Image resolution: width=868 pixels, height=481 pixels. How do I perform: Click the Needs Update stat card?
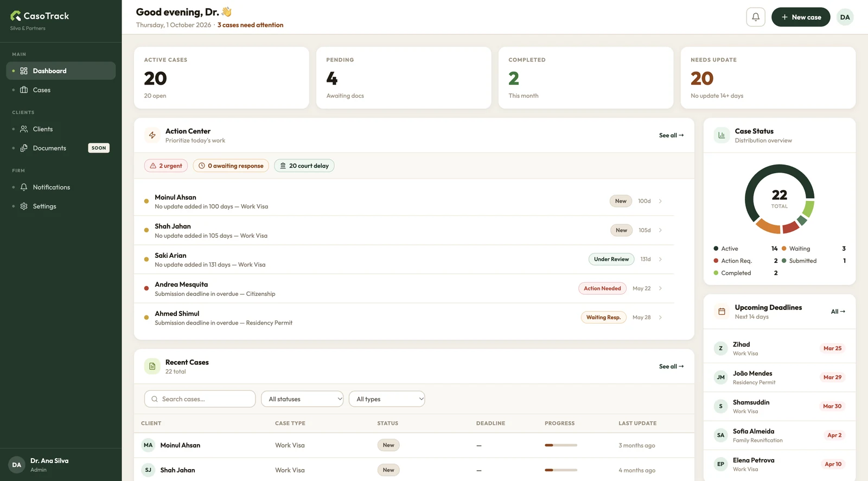pyautogui.click(x=768, y=78)
